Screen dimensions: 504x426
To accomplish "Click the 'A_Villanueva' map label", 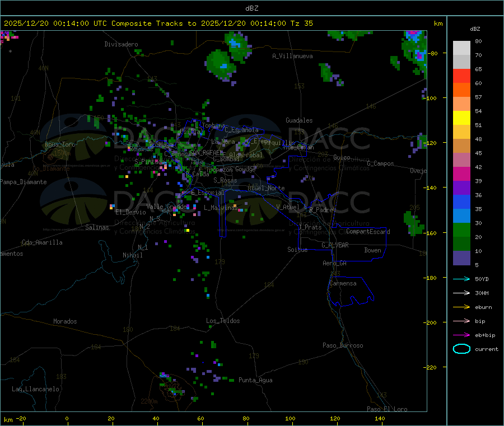I will pos(292,56).
